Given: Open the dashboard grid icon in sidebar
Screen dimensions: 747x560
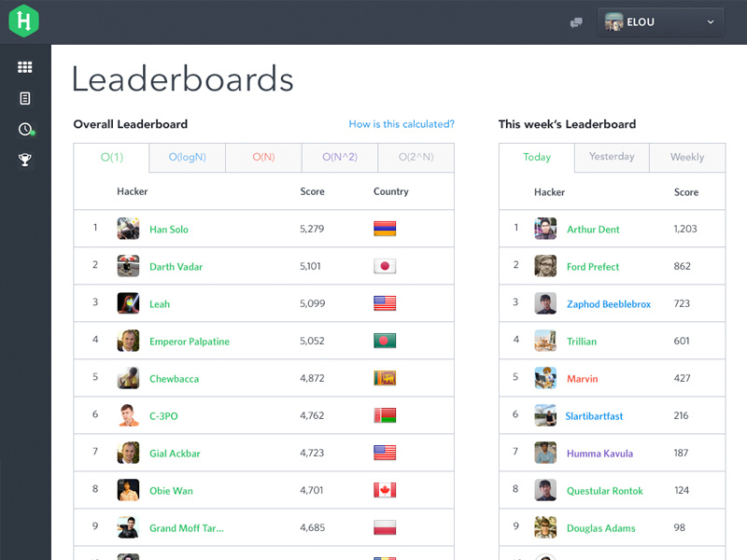Looking at the screenshot, I should [x=25, y=67].
